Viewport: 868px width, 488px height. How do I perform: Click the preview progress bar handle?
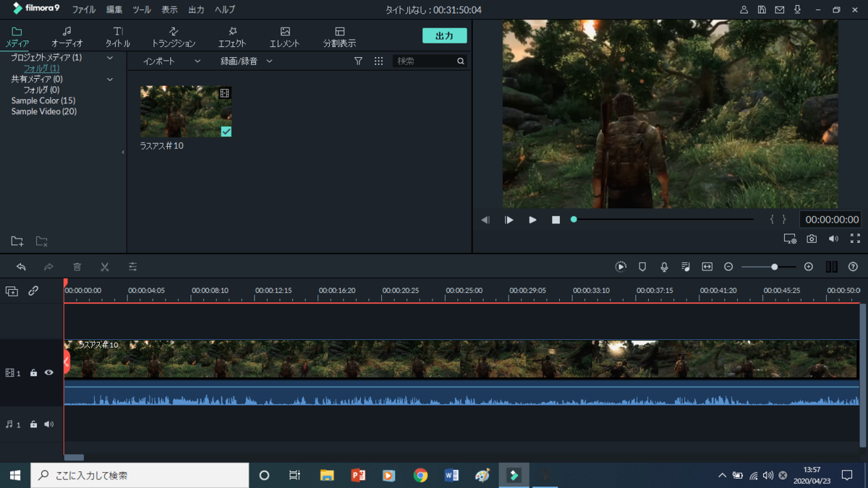pos(574,219)
